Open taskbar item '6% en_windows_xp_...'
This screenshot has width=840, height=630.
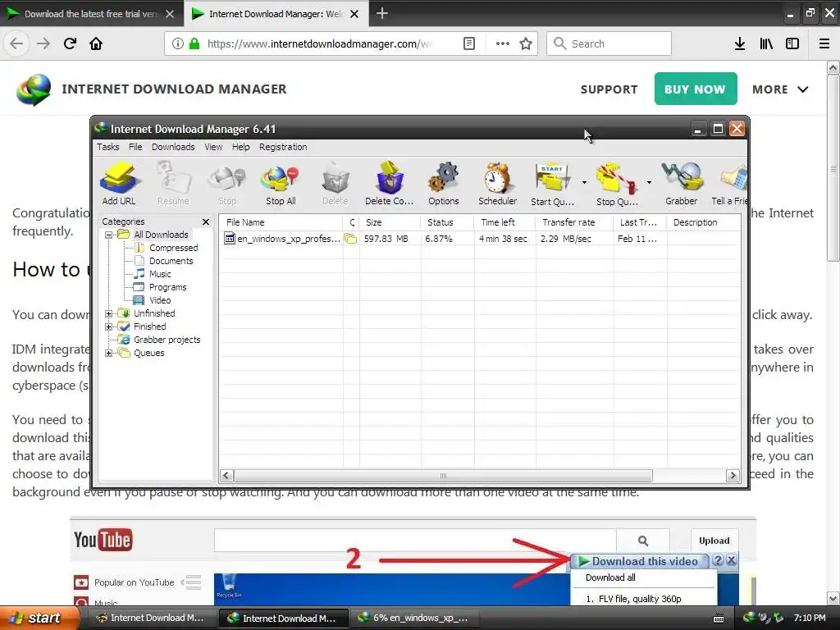(x=416, y=619)
